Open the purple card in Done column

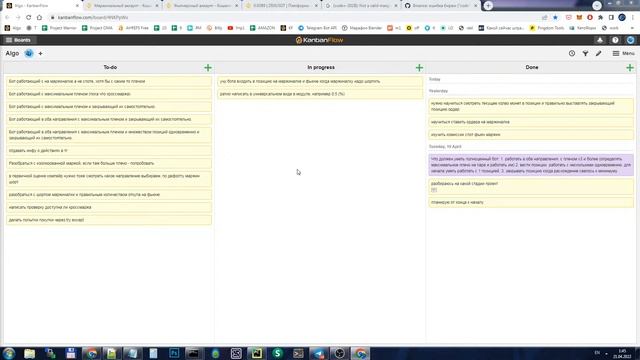(x=531, y=165)
